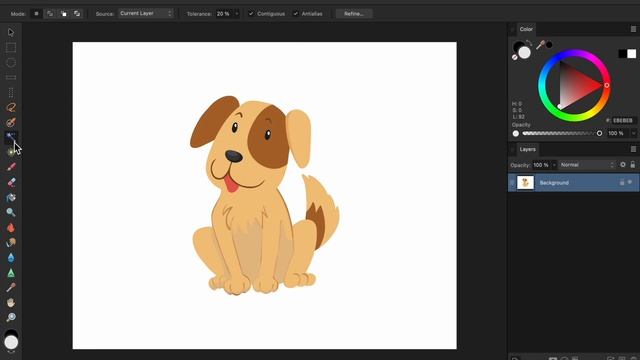This screenshot has width=640, height=360.
Task: Select the green triangle Sharpen tool
Action: pyautogui.click(x=11, y=273)
